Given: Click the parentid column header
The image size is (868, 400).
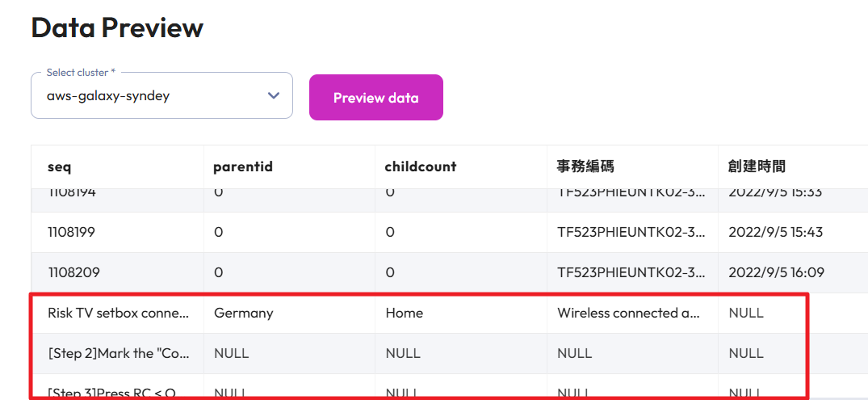Looking at the screenshot, I should (243, 166).
